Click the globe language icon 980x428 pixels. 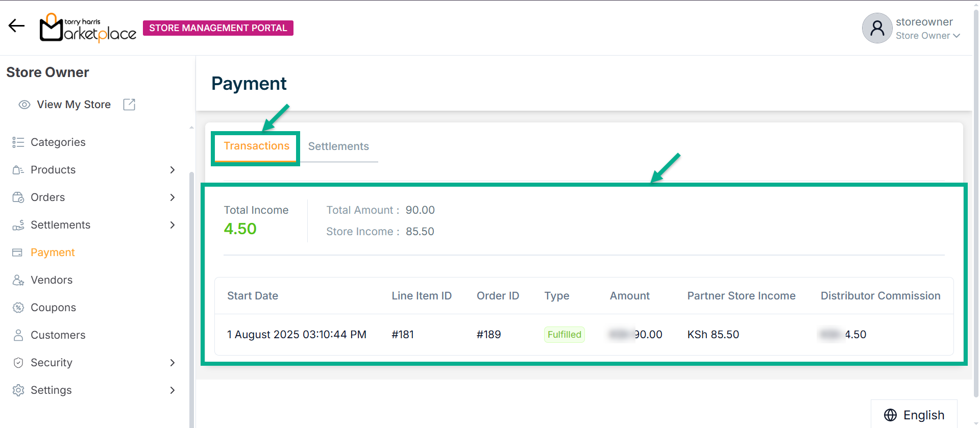[x=890, y=415]
